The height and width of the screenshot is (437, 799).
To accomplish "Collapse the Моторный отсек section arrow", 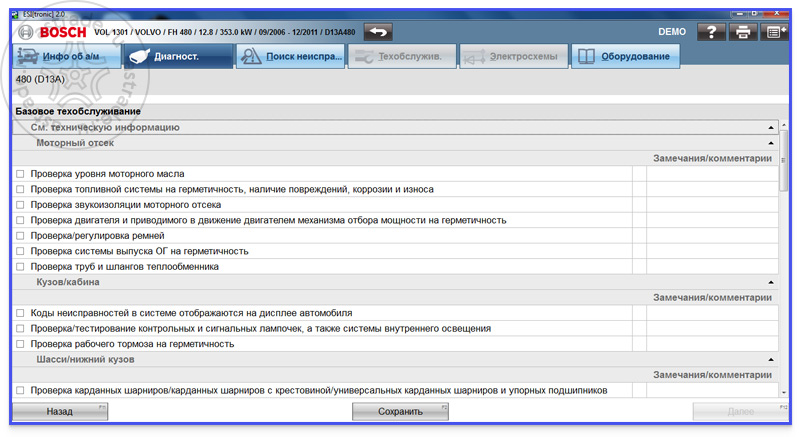I will tap(770, 143).
